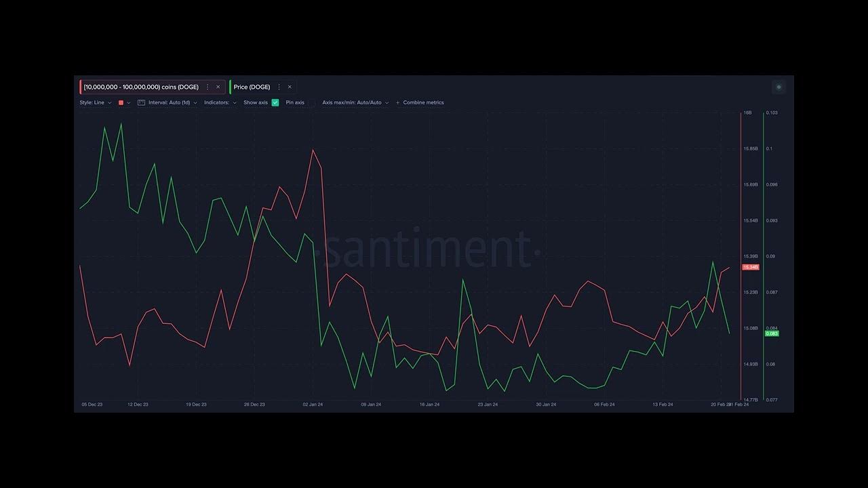
Task: Click the Combine metrics button
Action: [x=423, y=103]
